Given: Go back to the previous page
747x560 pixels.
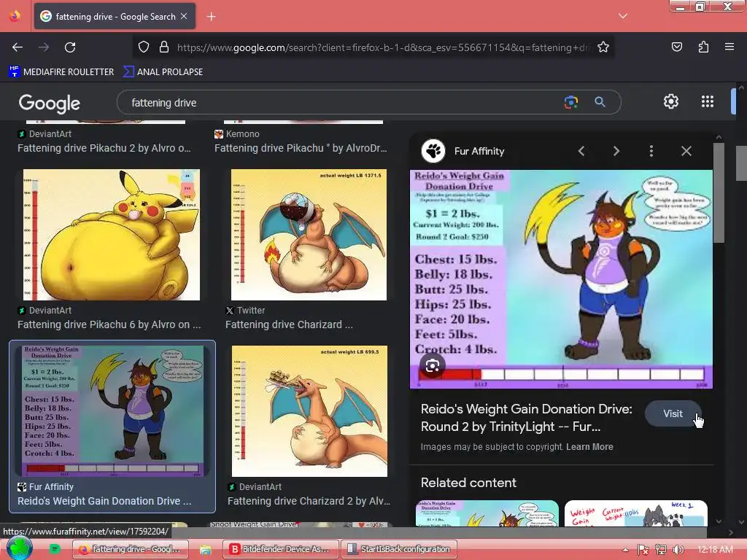Looking at the screenshot, I should (x=18, y=47).
